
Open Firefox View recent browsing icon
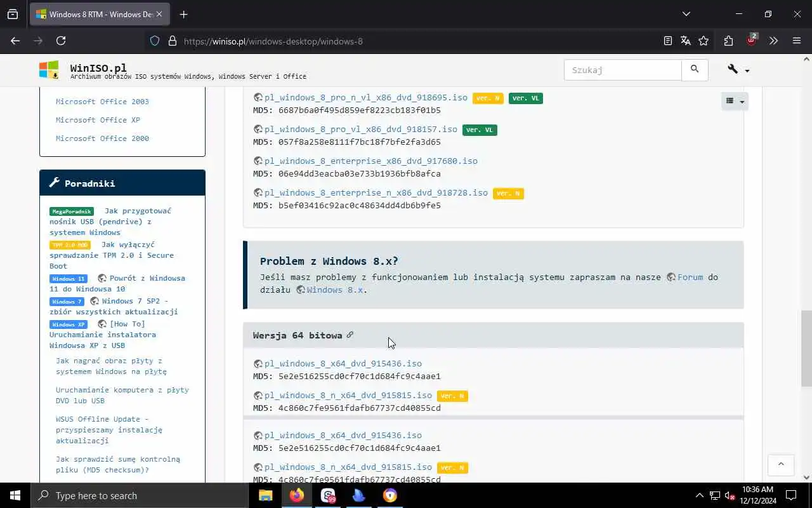[x=13, y=14]
